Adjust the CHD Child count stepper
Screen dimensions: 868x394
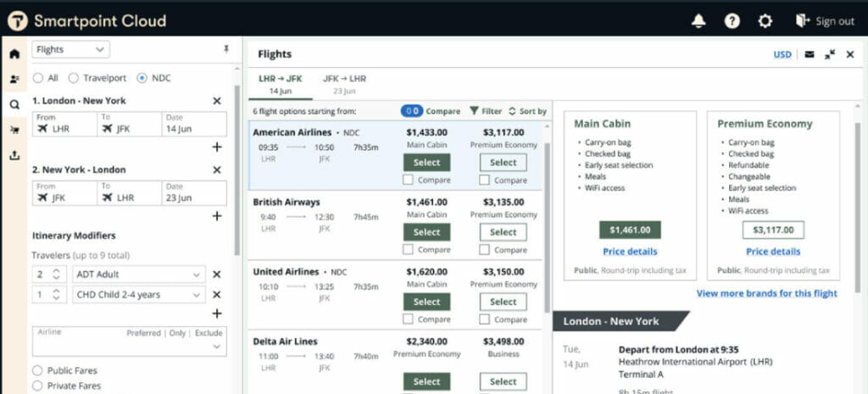click(x=56, y=295)
